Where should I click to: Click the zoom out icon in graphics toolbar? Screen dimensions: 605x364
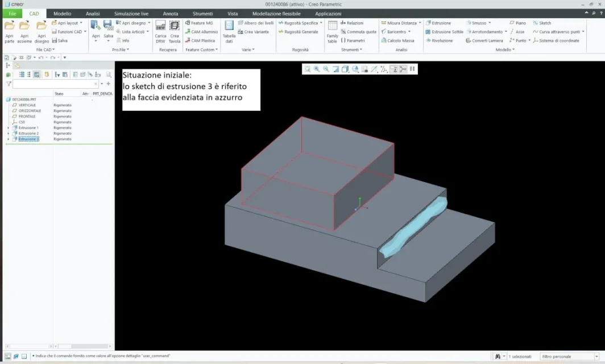pos(326,69)
